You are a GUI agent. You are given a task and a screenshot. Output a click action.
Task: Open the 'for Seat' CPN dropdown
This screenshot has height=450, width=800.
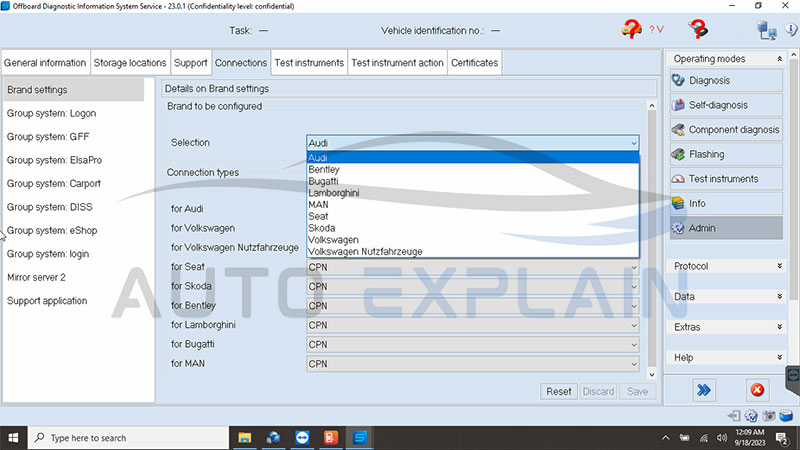click(x=472, y=267)
